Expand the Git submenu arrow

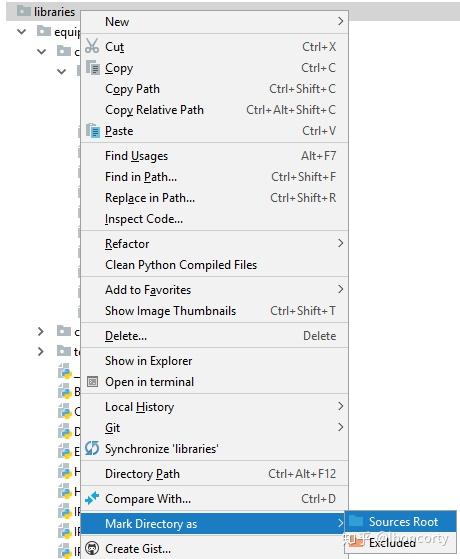[341, 427]
